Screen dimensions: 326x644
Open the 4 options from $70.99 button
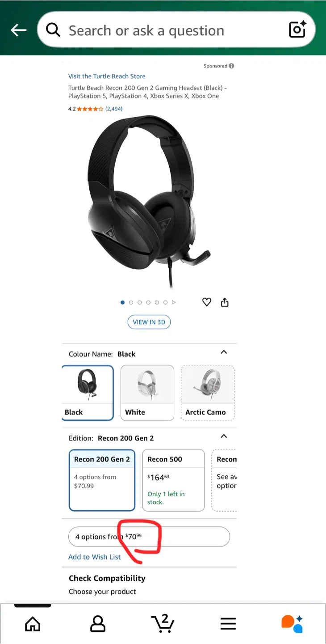click(149, 537)
